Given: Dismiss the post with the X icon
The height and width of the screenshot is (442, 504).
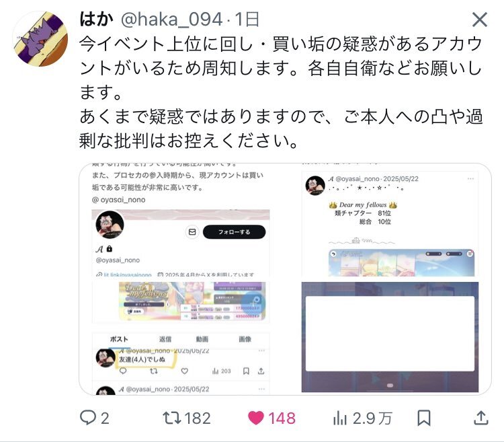Looking at the screenshot, I should [x=480, y=20].
